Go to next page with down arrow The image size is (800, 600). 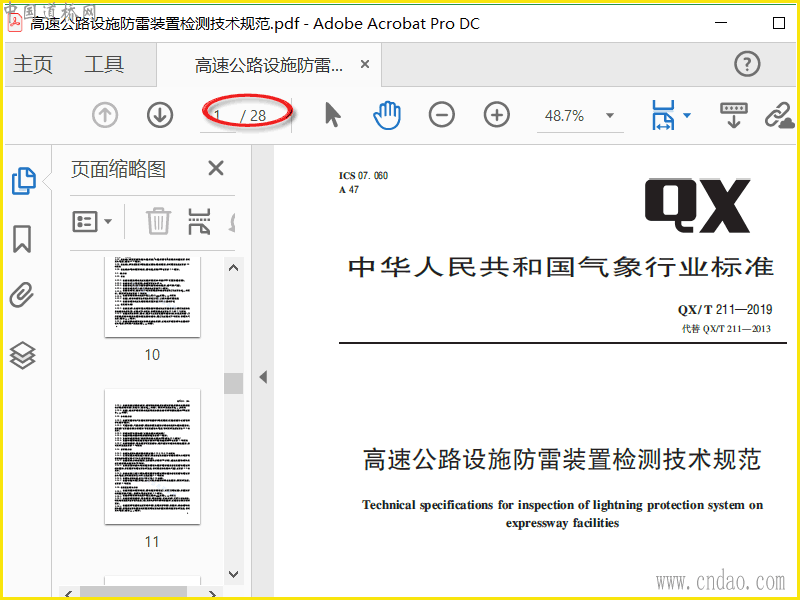click(160, 115)
